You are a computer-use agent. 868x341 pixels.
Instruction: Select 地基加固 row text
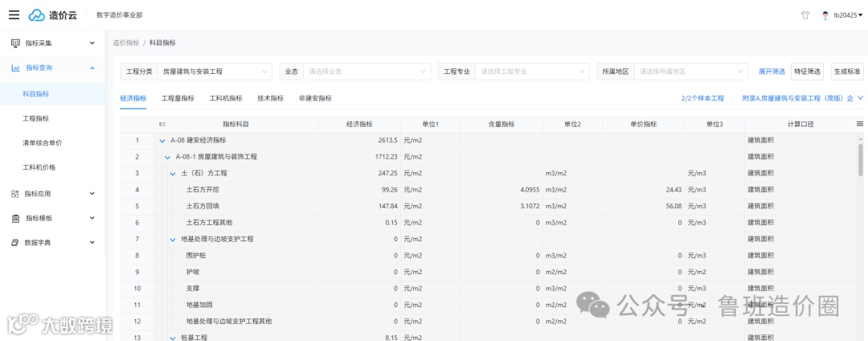(x=198, y=305)
